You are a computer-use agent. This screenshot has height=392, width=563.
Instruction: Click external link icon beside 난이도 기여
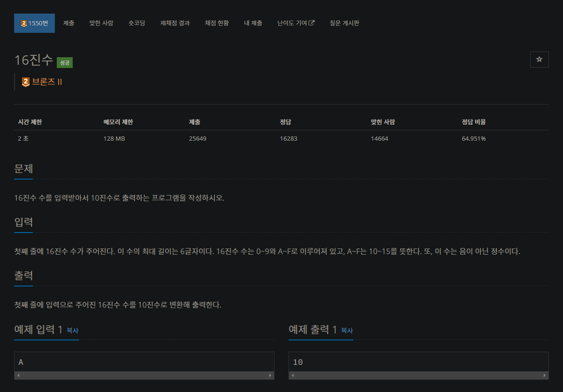tap(312, 23)
